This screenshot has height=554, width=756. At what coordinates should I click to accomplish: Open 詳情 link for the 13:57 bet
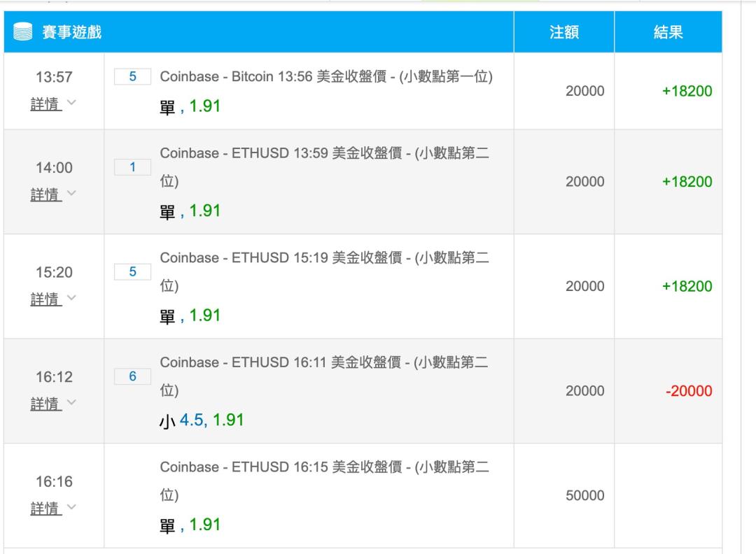(x=45, y=103)
